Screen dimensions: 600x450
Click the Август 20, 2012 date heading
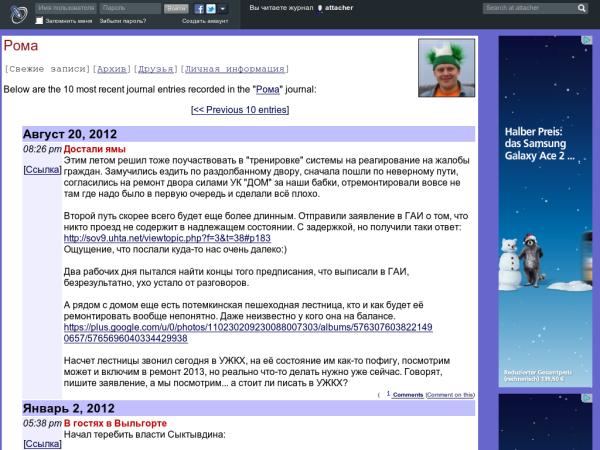tap(70, 134)
